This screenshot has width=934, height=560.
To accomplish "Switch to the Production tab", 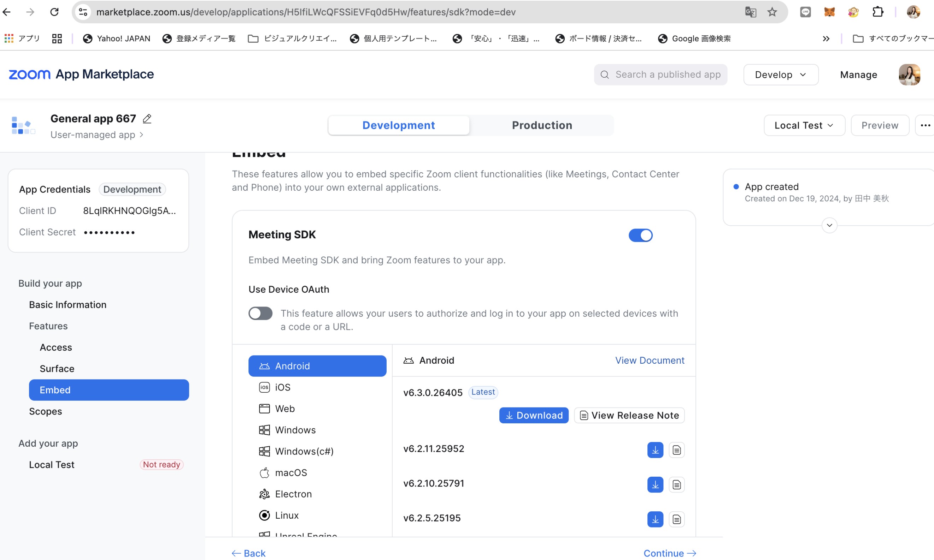I will coord(542,125).
